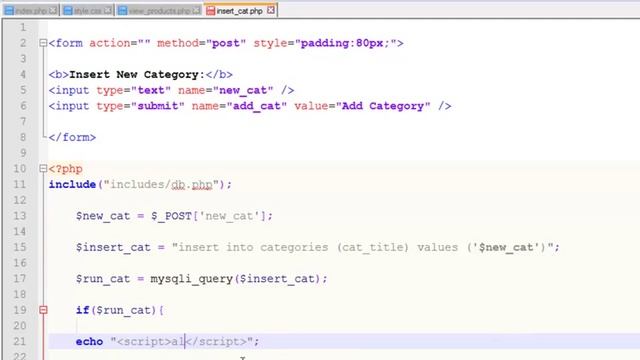The width and height of the screenshot is (640, 360).
Task: Click line number 17 in the margin
Action: [x=20, y=278]
